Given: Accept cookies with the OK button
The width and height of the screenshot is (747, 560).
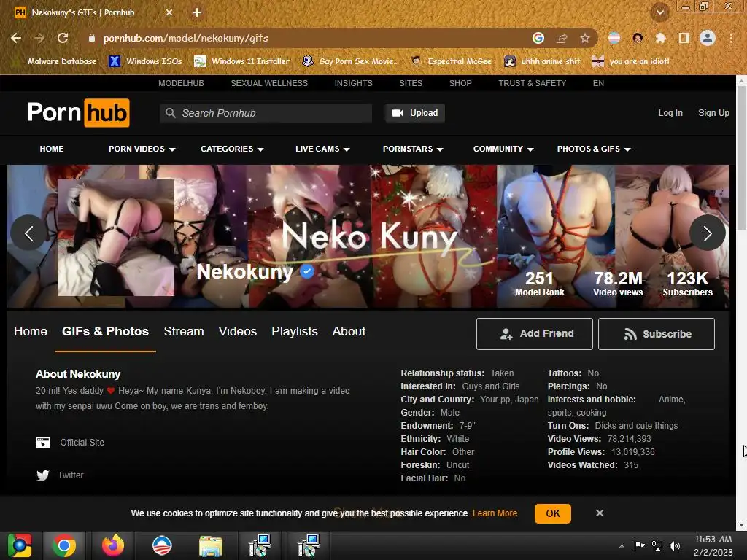Looking at the screenshot, I should pos(553,513).
